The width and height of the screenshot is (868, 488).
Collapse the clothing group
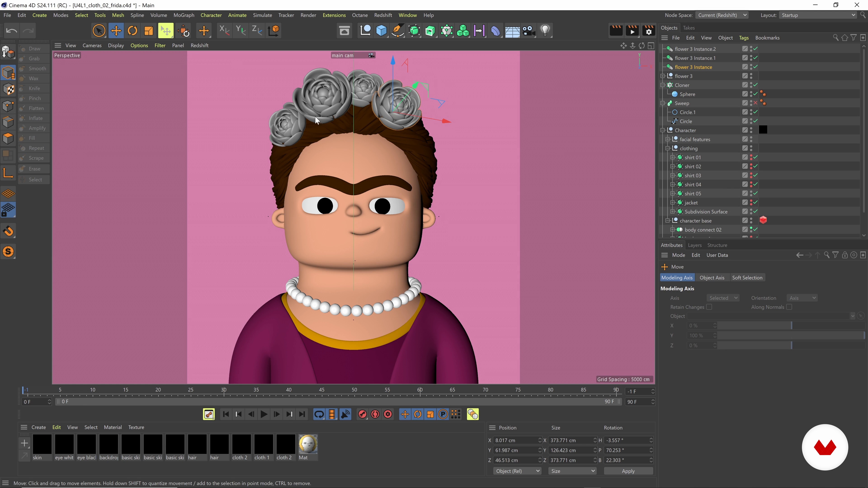click(x=668, y=148)
